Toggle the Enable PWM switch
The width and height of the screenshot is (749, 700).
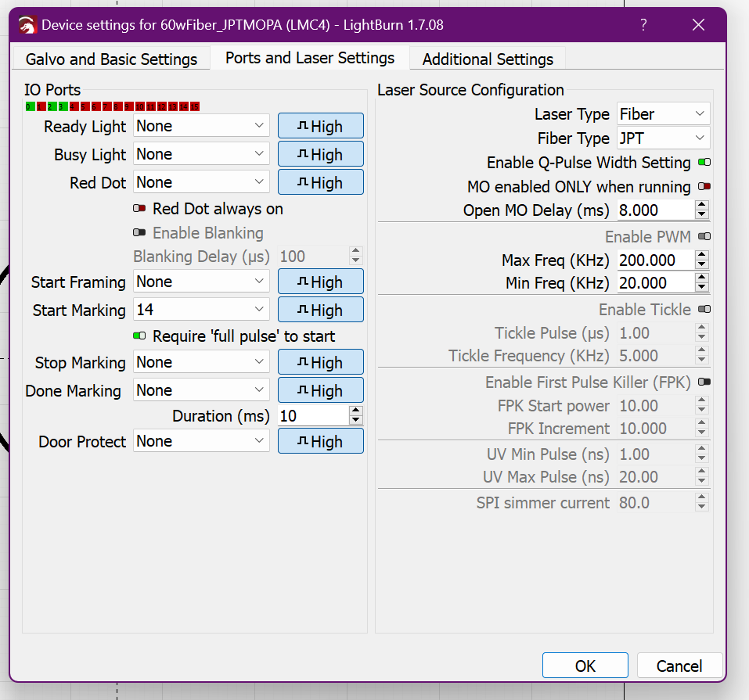[704, 236]
